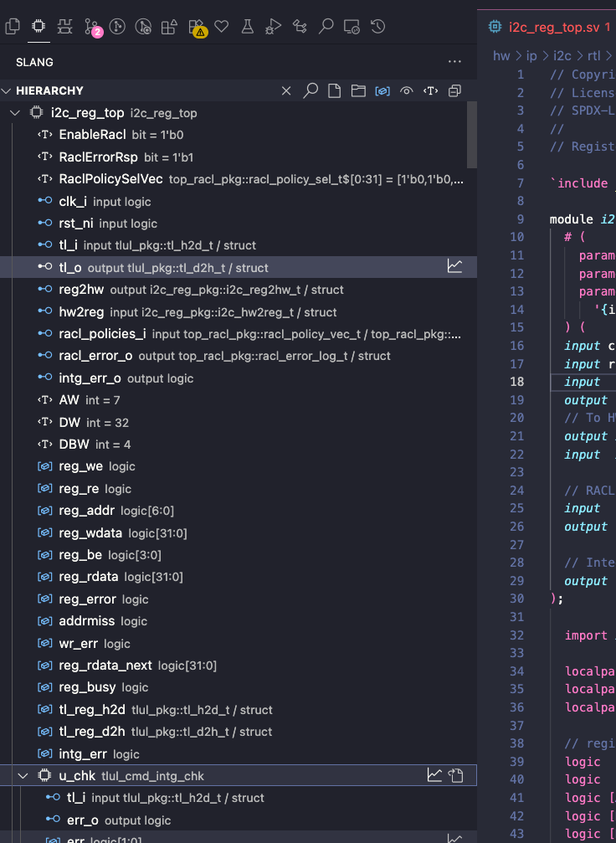This screenshot has width=616, height=843.
Task: Click the file icon on u_chk row
Action: 456,775
